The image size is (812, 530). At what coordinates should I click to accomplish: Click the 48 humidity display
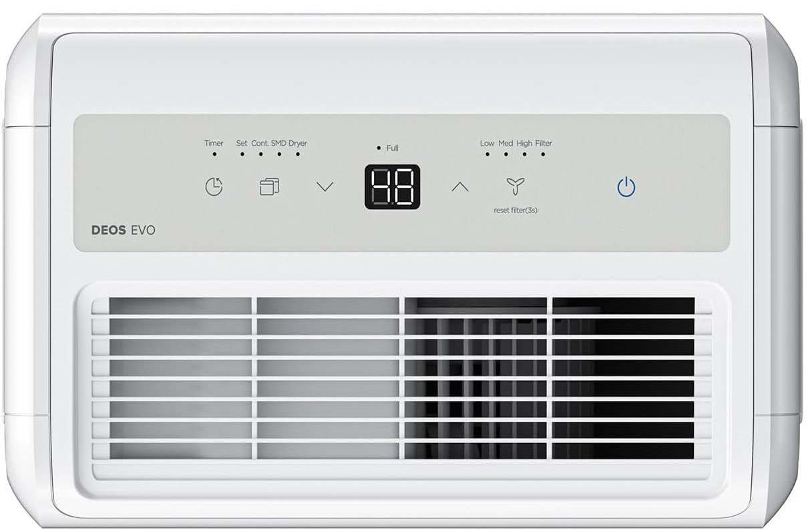[392, 186]
